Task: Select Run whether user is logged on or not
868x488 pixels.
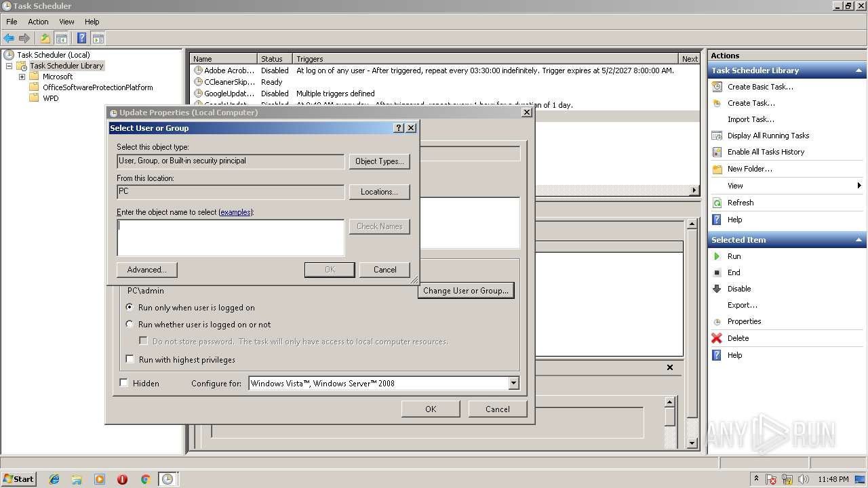Action: click(130, 325)
